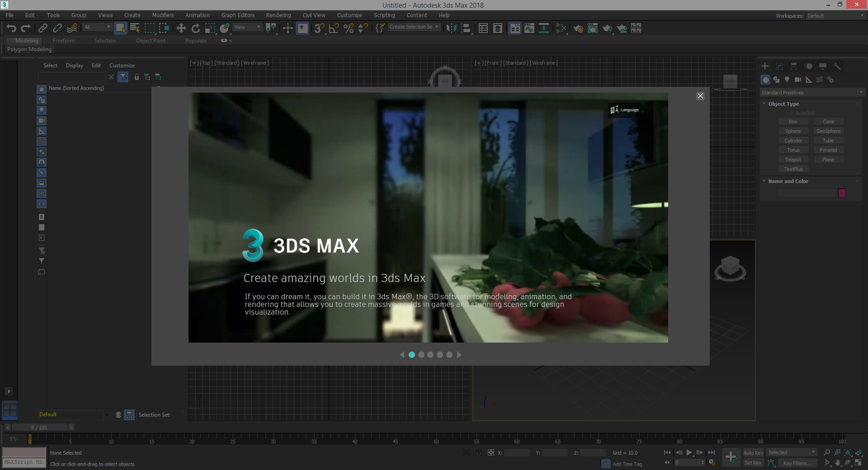This screenshot has width=868, height=470.
Task: Click the time slider 0 / 100 handle
Action: pyautogui.click(x=39, y=428)
